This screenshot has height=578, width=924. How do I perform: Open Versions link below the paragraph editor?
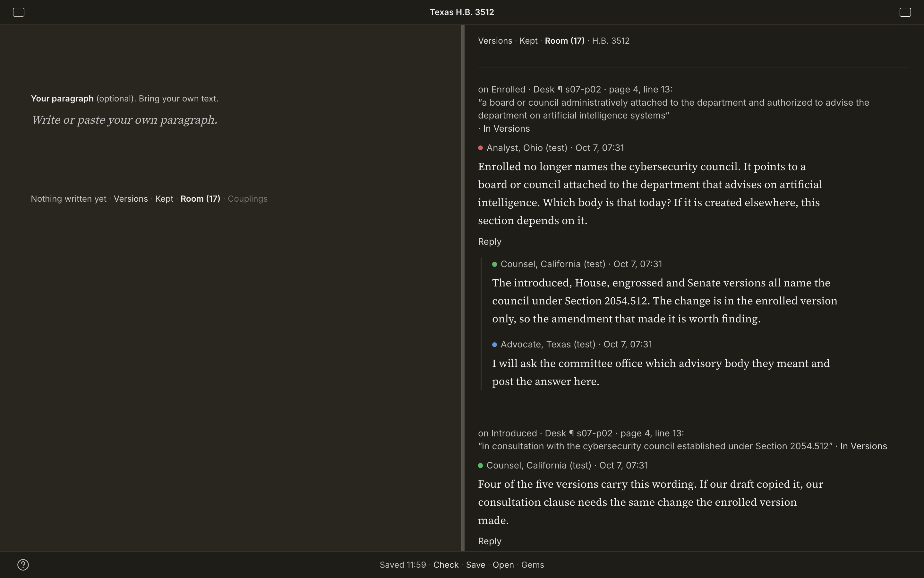click(131, 199)
